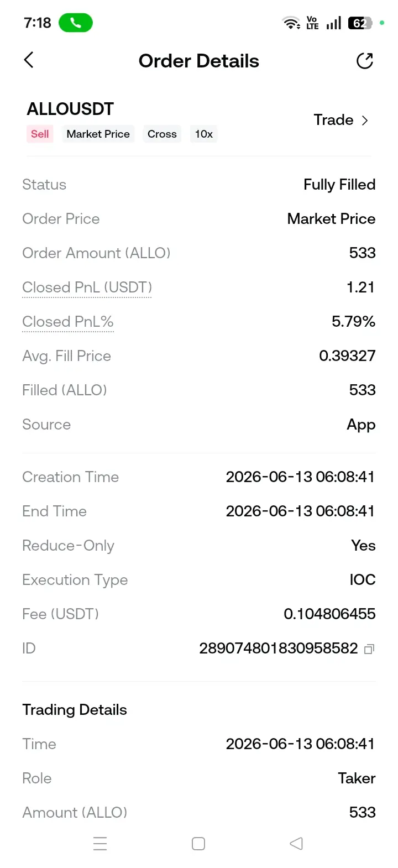The width and height of the screenshot is (398, 868).
Task: Open the Trade link for ALLOUSDT
Action: coord(333,120)
